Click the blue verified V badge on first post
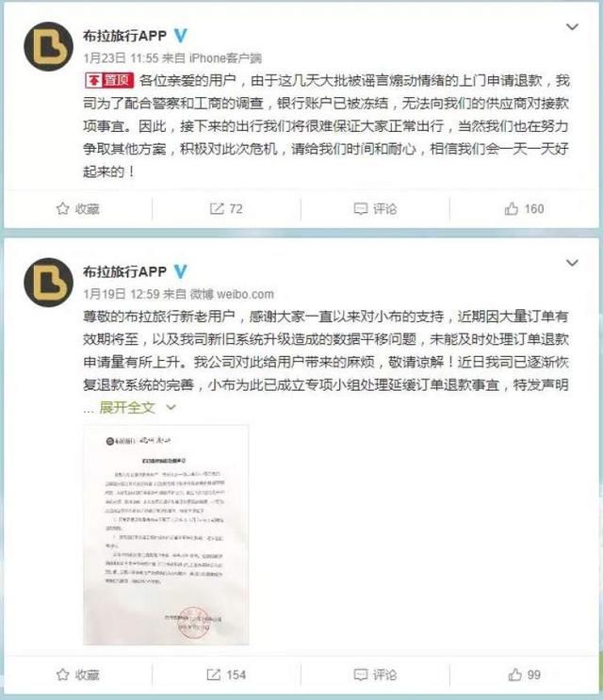 180,35
